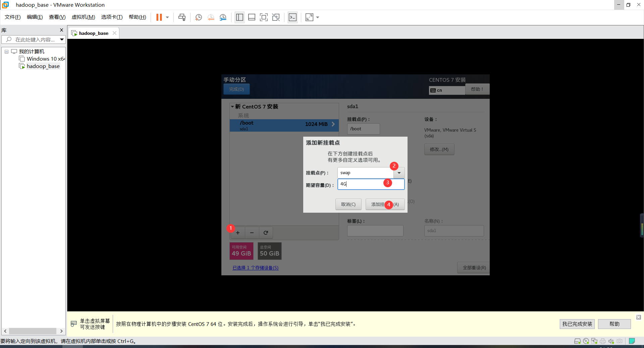Screen dimensions: 644x348
Task: Click 取消(C) to cancel the dialog
Action: [348, 204]
